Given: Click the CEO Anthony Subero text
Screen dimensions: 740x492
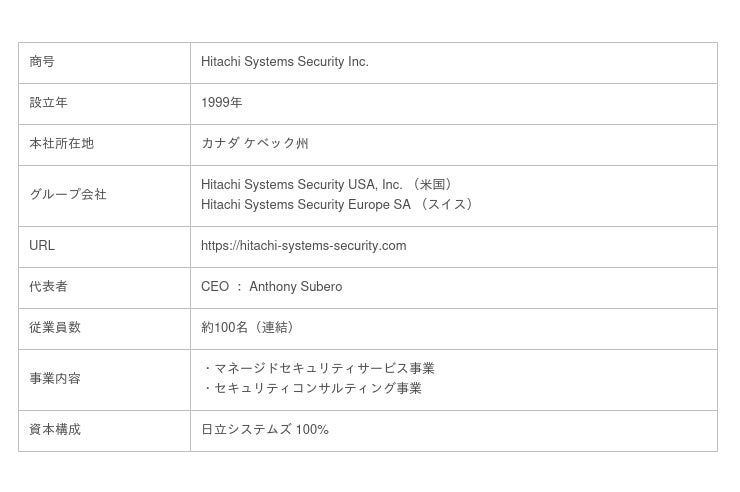Looking at the screenshot, I should tap(271, 287).
